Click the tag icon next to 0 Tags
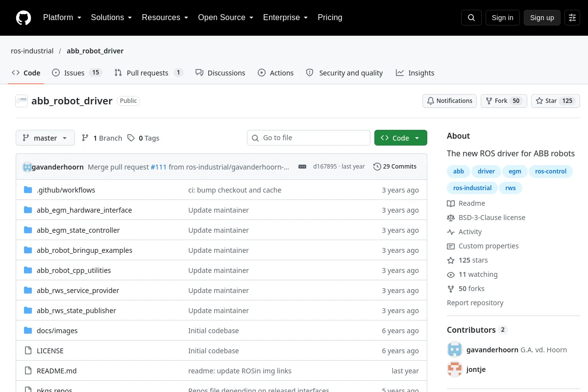Image resolution: width=588 pixels, height=392 pixels. pyautogui.click(x=131, y=138)
